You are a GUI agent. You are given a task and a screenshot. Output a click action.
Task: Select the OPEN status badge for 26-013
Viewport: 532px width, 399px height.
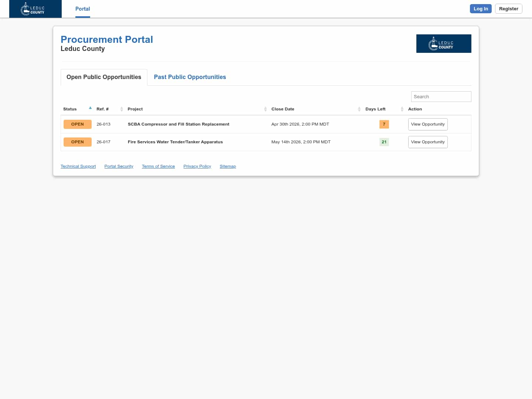[78, 124]
